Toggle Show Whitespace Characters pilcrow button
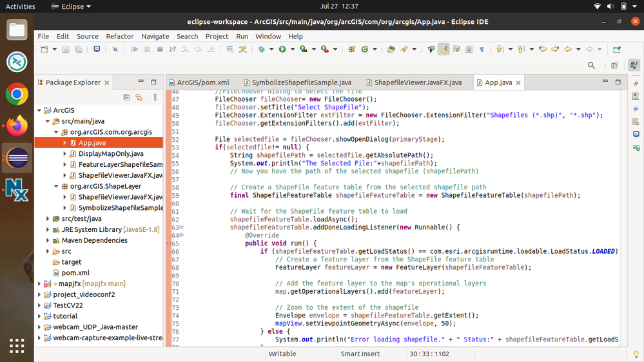The height and width of the screenshot is (362, 644). (x=481, y=50)
